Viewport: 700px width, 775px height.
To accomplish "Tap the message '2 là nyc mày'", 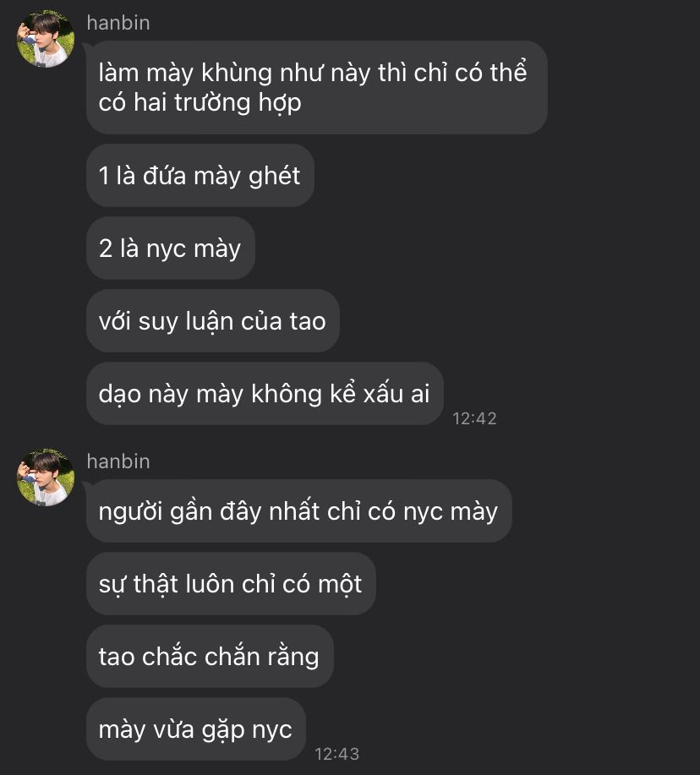I will 171,248.
